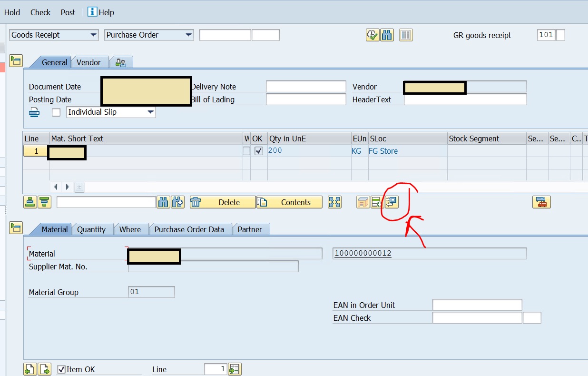Image resolution: width=588 pixels, height=376 pixels.
Task: Click the circled icon under the red arrow
Action: click(392, 202)
